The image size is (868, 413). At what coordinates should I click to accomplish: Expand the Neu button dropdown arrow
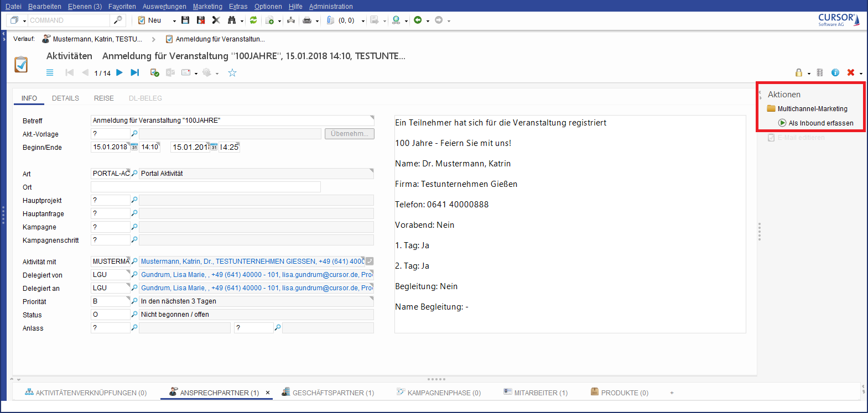[x=174, y=21]
